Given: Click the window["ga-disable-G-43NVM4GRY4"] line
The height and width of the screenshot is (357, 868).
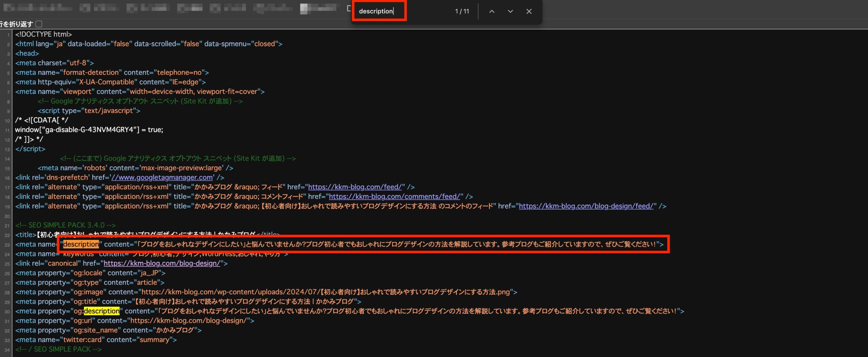Looking at the screenshot, I should tap(89, 130).
